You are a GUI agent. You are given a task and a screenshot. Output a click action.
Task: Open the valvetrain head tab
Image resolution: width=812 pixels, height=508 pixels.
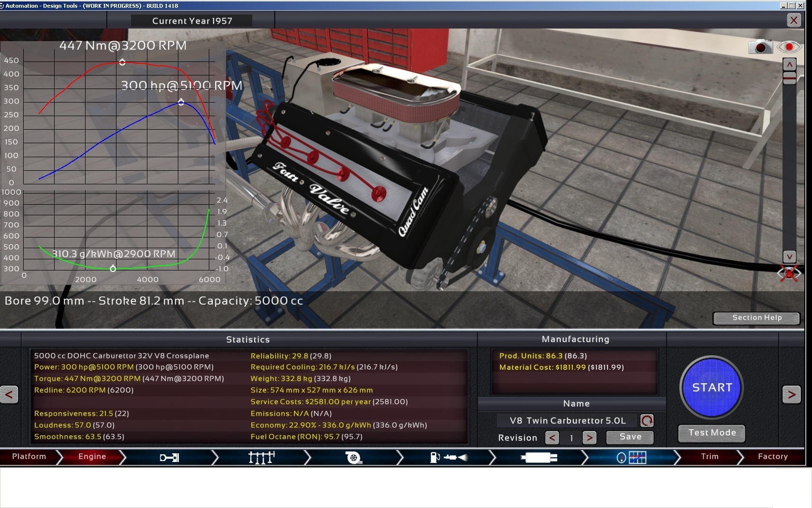pyautogui.click(x=261, y=457)
